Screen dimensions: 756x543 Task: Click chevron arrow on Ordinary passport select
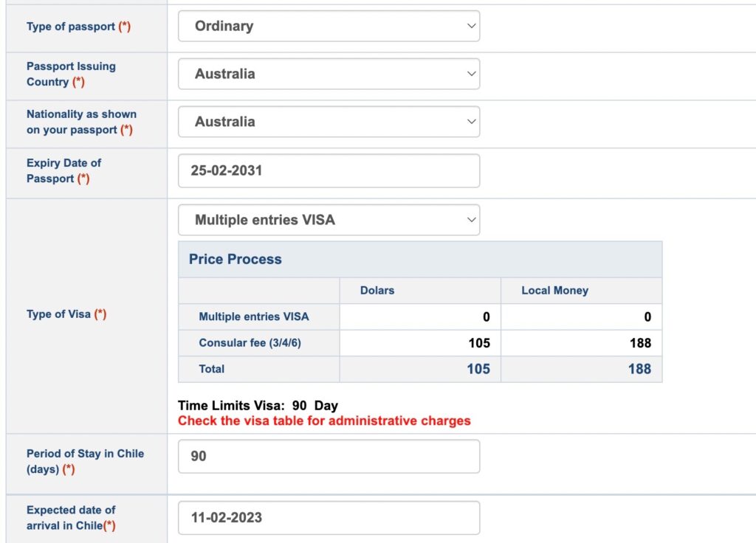coord(472,26)
